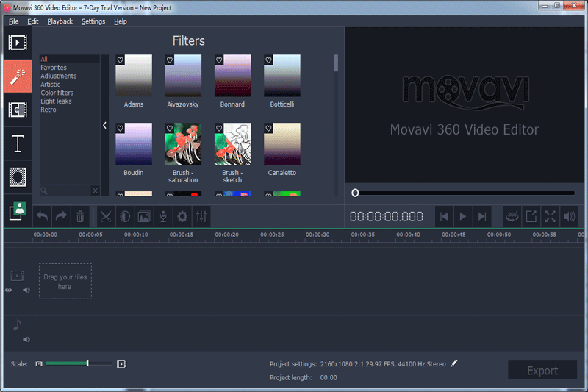The height and width of the screenshot is (392, 588).
Task: Click the 00:00:30 timeline ruler mark
Action: click(x=318, y=235)
